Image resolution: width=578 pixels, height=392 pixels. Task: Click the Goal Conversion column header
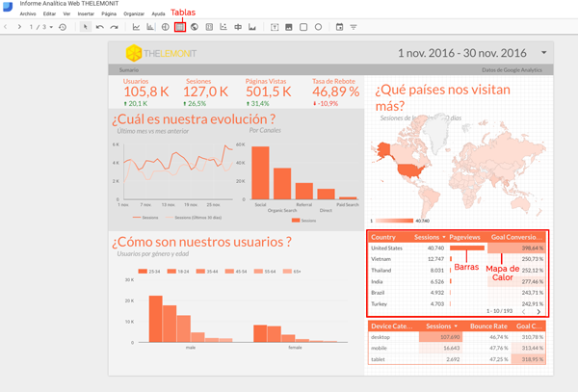click(x=517, y=236)
